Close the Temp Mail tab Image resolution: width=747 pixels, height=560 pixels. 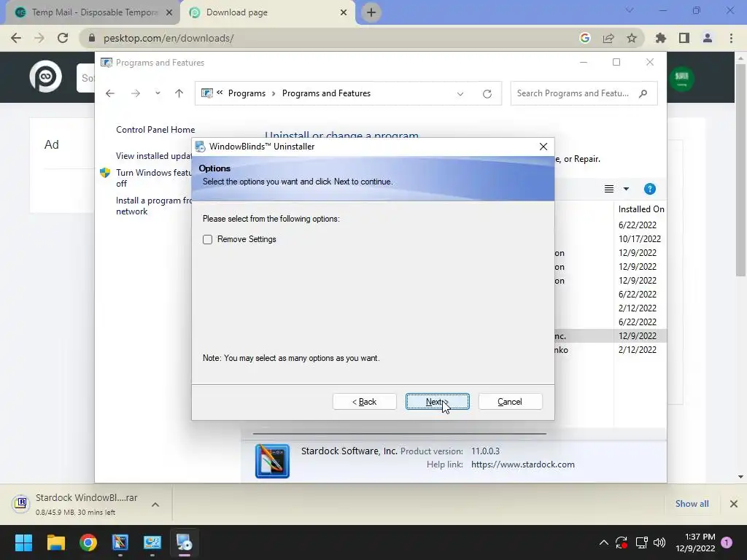click(x=169, y=13)
